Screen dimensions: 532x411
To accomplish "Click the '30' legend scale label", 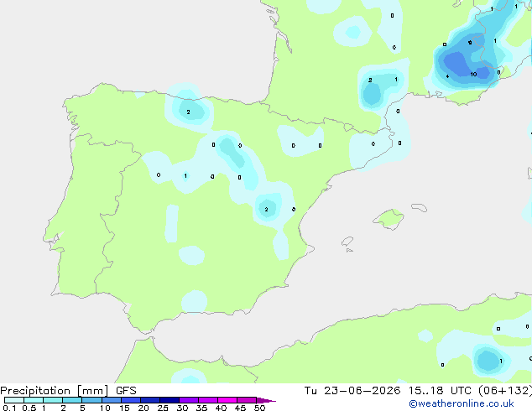I will 182,408.
